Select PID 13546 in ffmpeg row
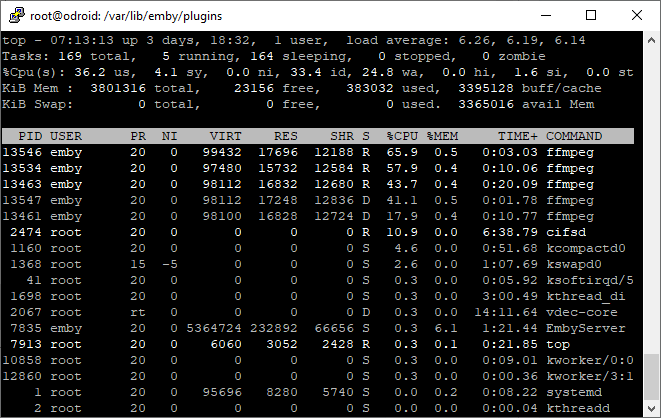This screenshot has height=418, width=661. coord(22,152)
